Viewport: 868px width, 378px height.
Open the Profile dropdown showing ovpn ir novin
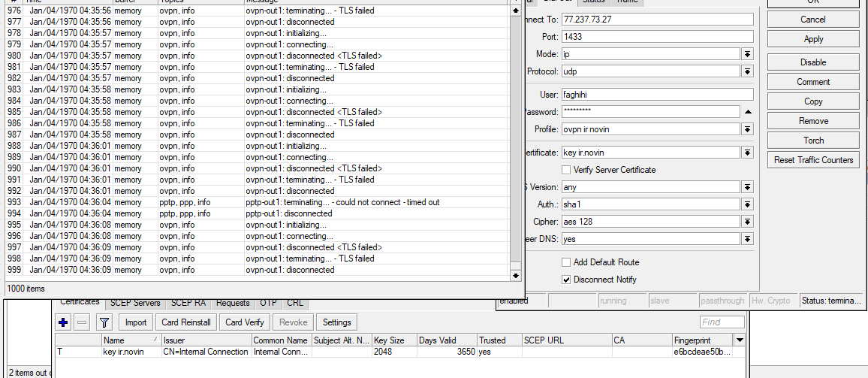point(747,129)
